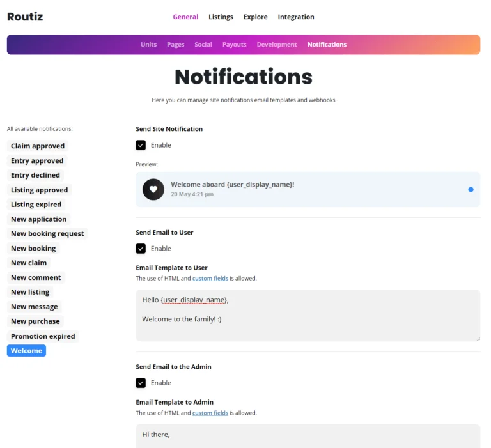Viewport: 491px width, 448px height.
Task: Open custom fields link under User template
Action: pyautogui.click(x=210, y=279)
